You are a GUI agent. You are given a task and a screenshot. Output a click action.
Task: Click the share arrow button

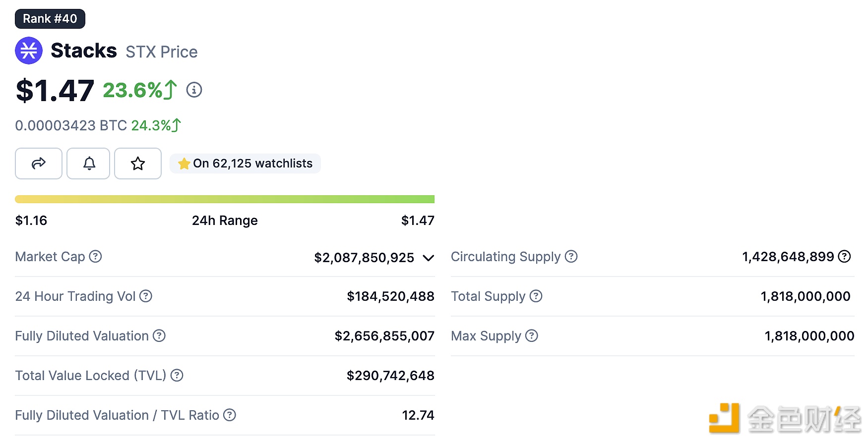[x=39, y=164]
